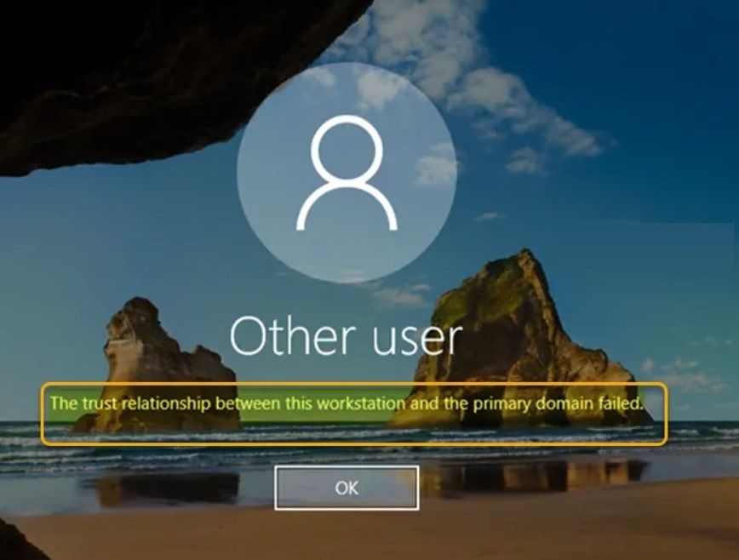The width and height of the screenshot is (739, 560).
Task: Click the sandy beach below the OK button
Action: [358, 534]
